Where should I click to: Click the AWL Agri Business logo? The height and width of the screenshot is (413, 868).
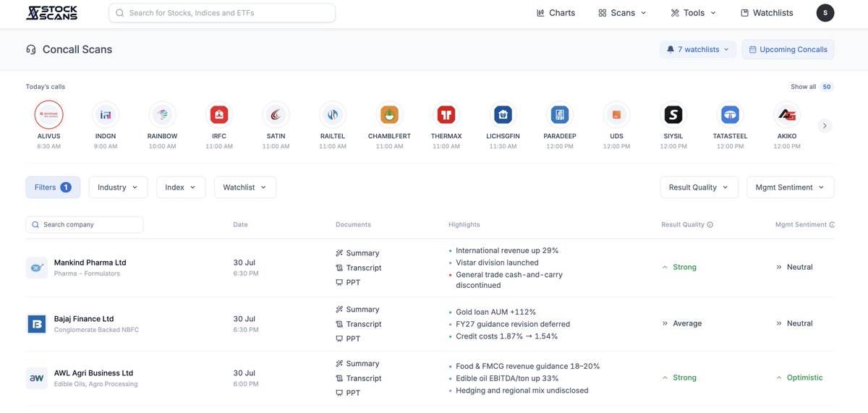pos(37,378)
